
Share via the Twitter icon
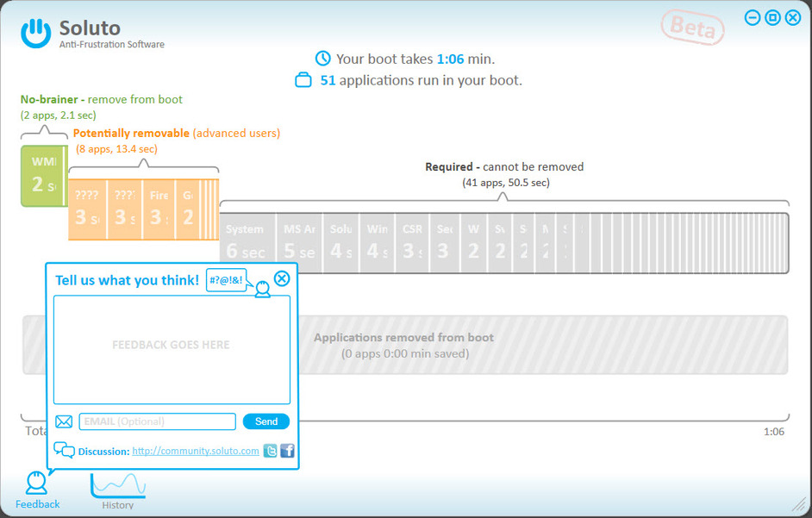270,451
